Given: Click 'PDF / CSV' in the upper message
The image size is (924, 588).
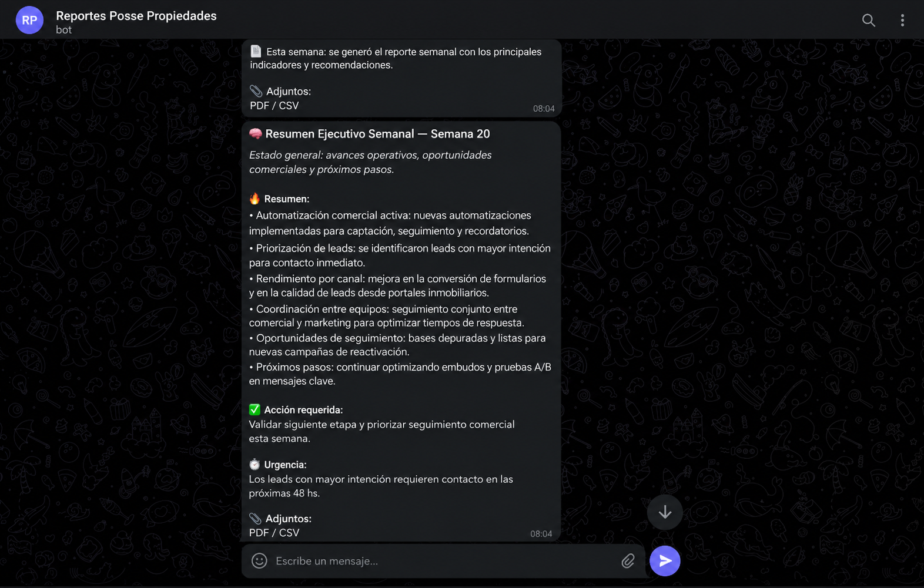Looking at the screenshot, I should click(x=274, y=106).
